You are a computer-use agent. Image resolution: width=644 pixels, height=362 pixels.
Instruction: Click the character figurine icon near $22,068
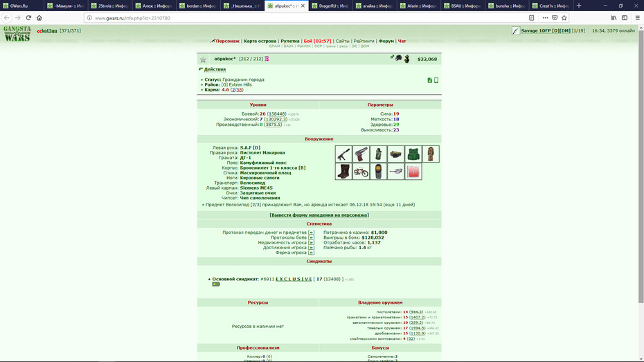point(407,59)
